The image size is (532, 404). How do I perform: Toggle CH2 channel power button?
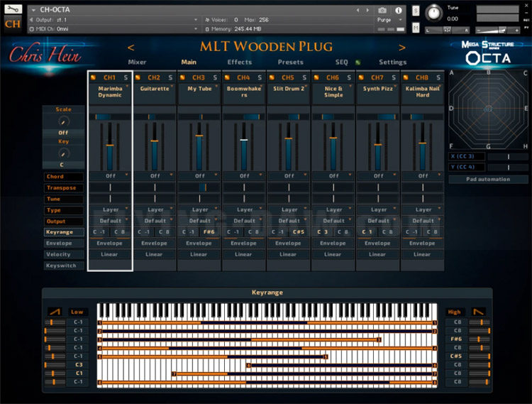pos(138,77)
